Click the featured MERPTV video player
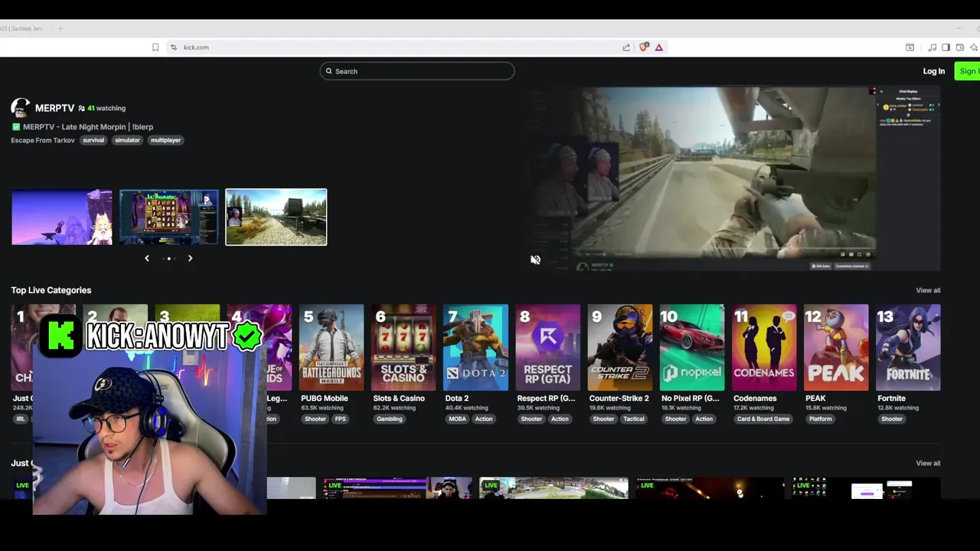980x551 pixels. coord(733,178)
